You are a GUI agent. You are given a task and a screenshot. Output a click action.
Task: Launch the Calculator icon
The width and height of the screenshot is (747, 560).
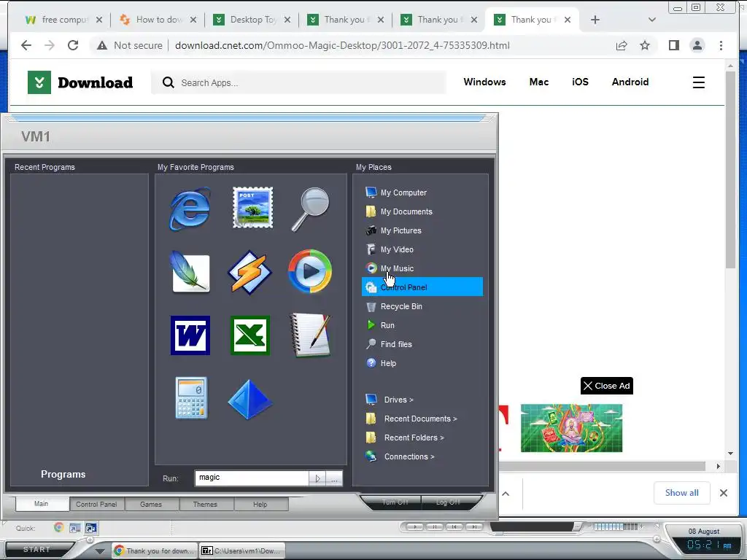pyautogui.click(x=191, y=398)
